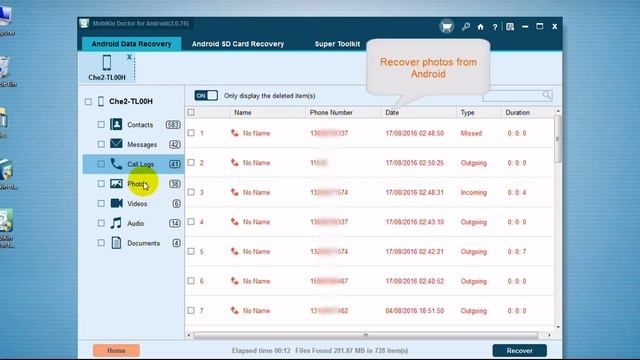Open the Super Toolkit tab
The image size is (640, 360).
(x=337, y=44)
